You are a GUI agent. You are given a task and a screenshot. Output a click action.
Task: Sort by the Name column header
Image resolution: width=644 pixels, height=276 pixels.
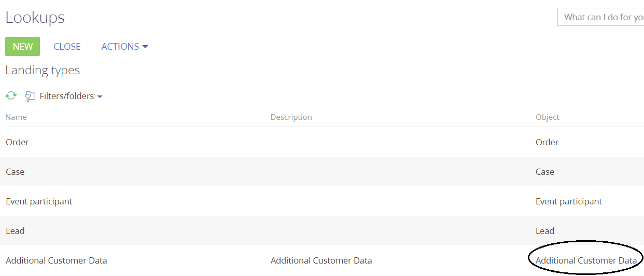tap(16, 117)
